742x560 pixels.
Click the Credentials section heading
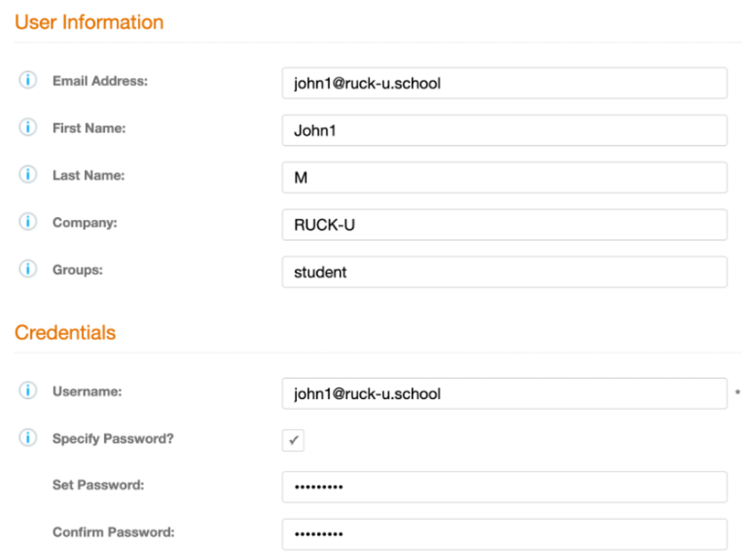point(65,332)
